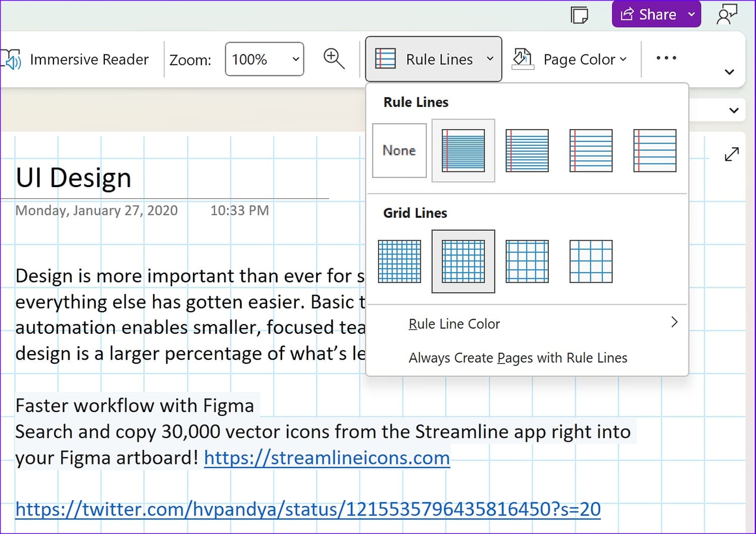
Task: Click the more options ellipsis menu
Action: (x=666, y=58)
